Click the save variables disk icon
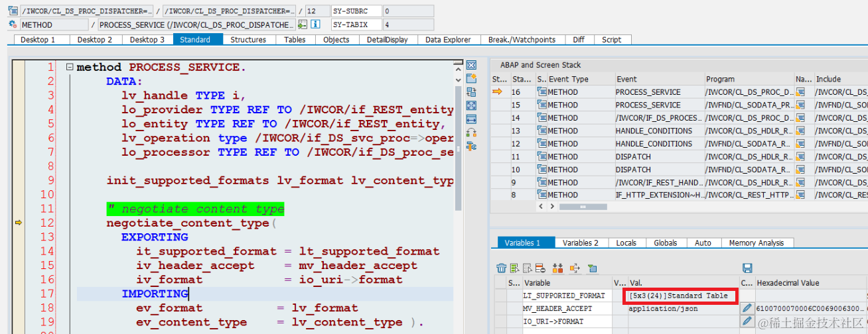Image resolution: width=868 pixels, height=334 pixels. (747, 268)
